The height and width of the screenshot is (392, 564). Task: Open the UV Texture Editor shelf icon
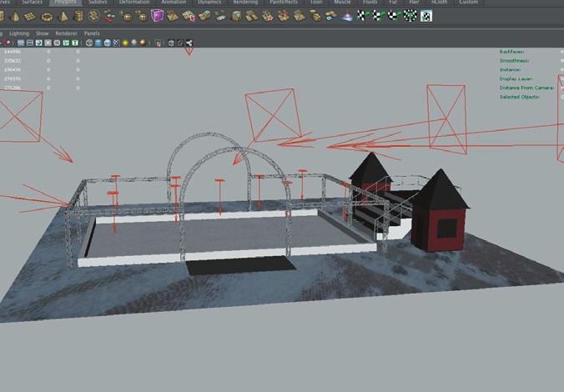point(426,16)
